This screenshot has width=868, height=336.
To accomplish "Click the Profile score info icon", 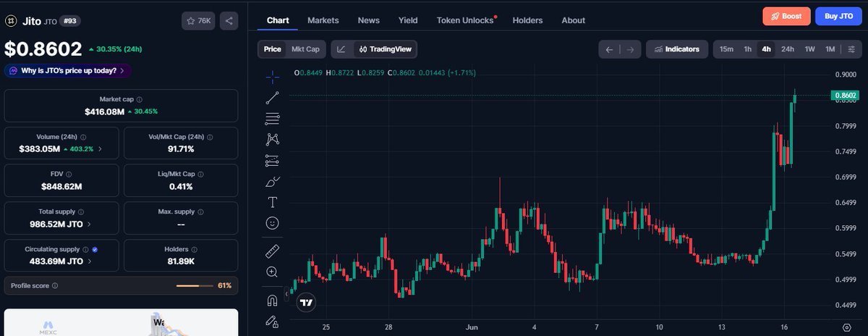I will point(55,286).
